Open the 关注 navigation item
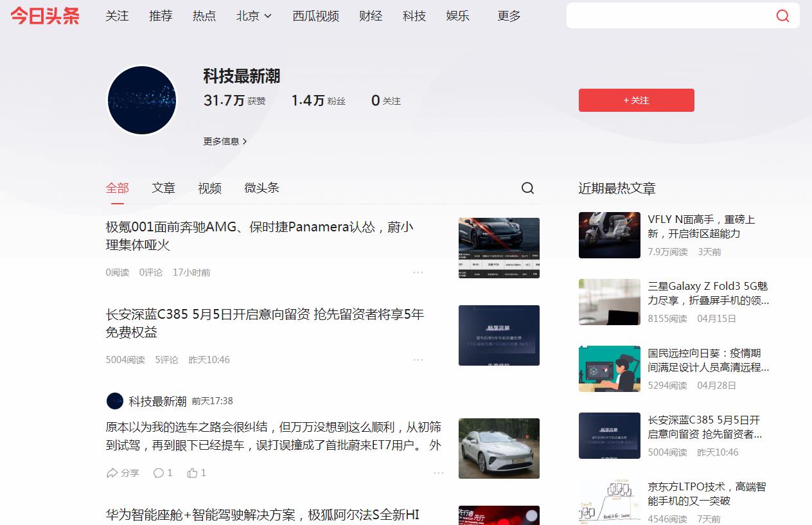The width and height of the screenshot is (812, 525). 117,16
